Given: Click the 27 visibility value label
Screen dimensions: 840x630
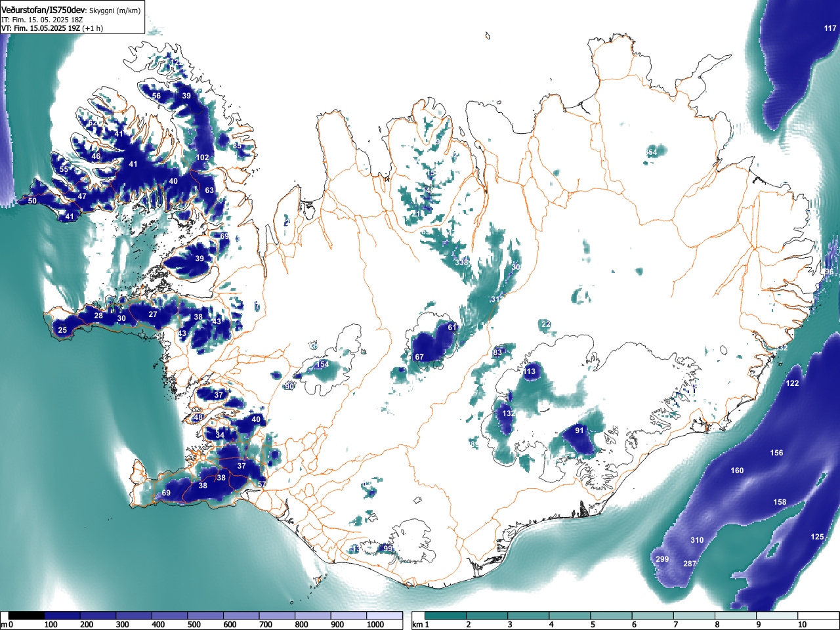Looking at the screenshot, I should (x=153, y=314).
